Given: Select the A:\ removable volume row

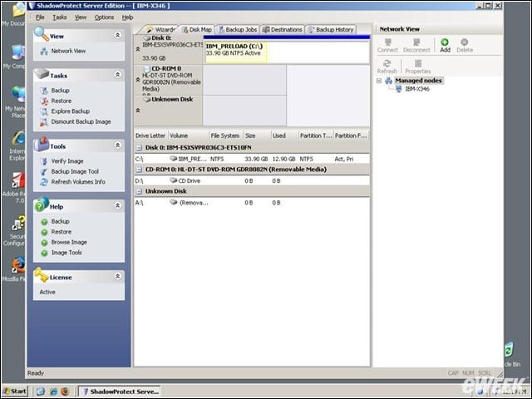Looking at the screenshot, I should pyautogui.click(x=252, y=203).
